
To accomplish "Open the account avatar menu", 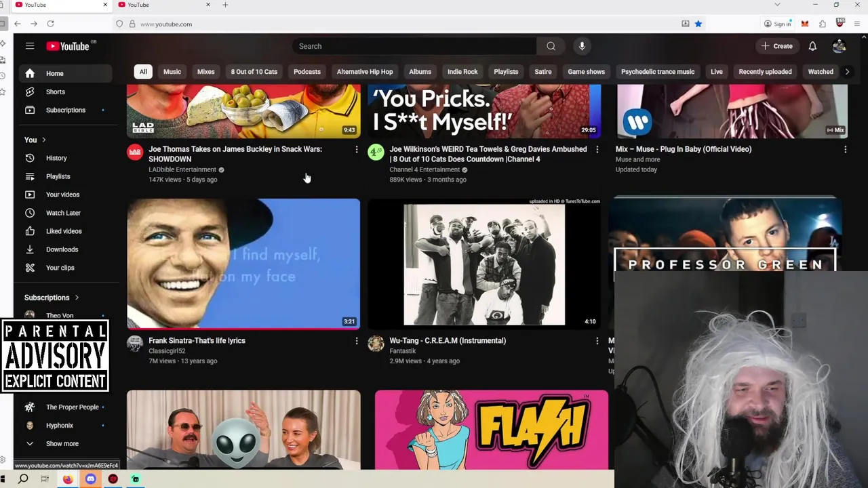I will 839,46.
